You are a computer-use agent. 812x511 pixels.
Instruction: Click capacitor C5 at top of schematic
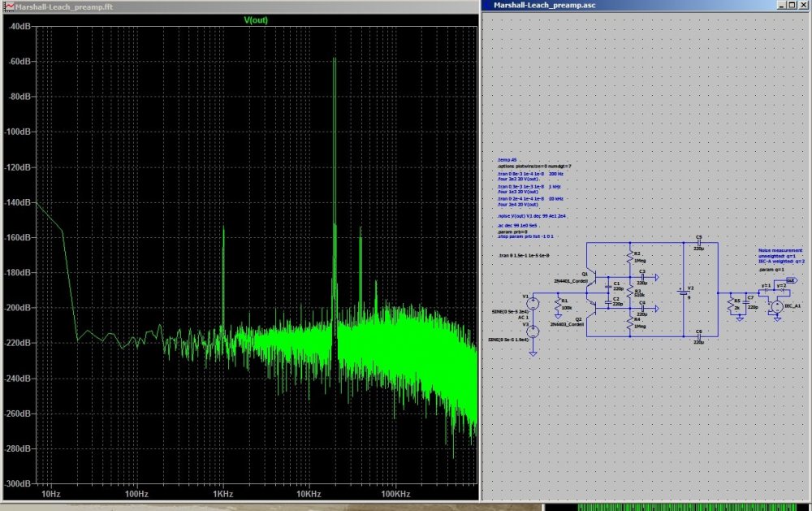tap(698, 243)
